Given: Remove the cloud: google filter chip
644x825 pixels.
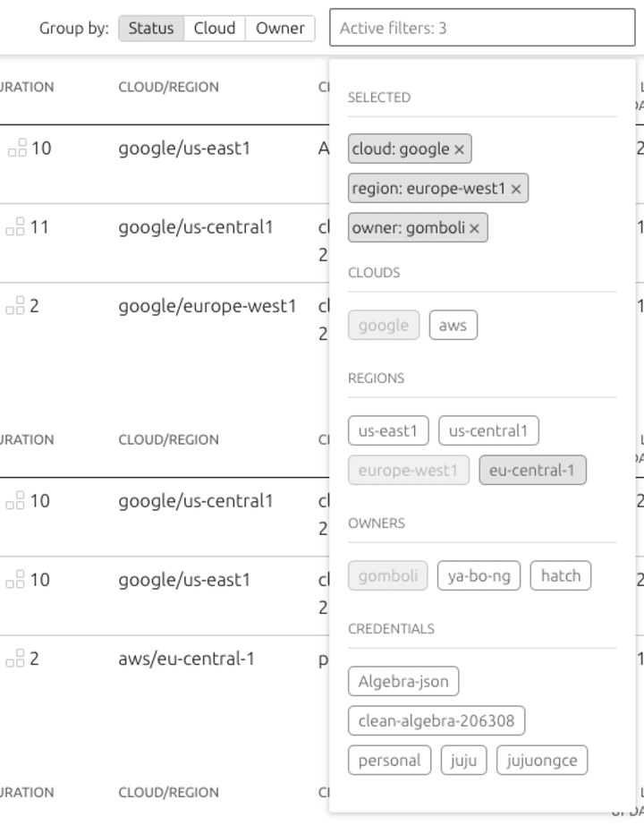Looking at the screenshot, I should click(460, 150).
